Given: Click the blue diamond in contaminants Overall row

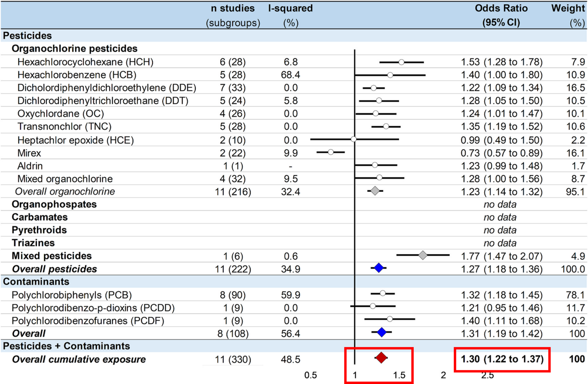Looking at the screenshot, I should click(382, 332).
